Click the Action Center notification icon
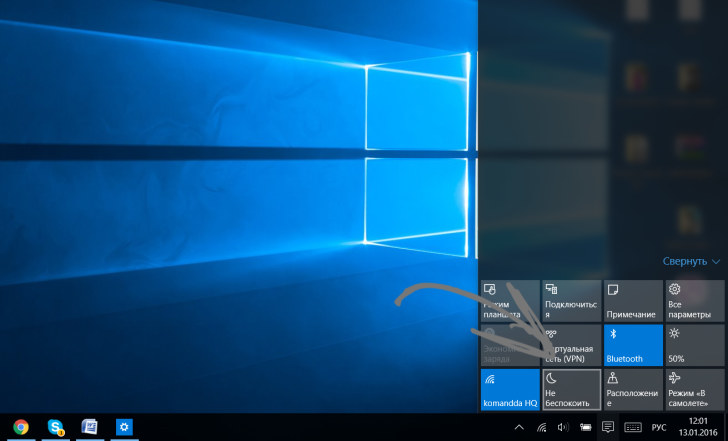 (x=608, y=427)
